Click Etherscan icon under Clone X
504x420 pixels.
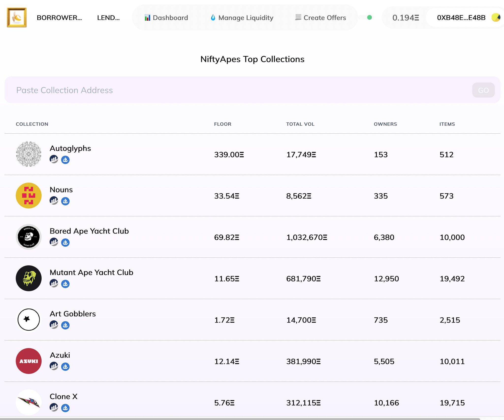54,407
